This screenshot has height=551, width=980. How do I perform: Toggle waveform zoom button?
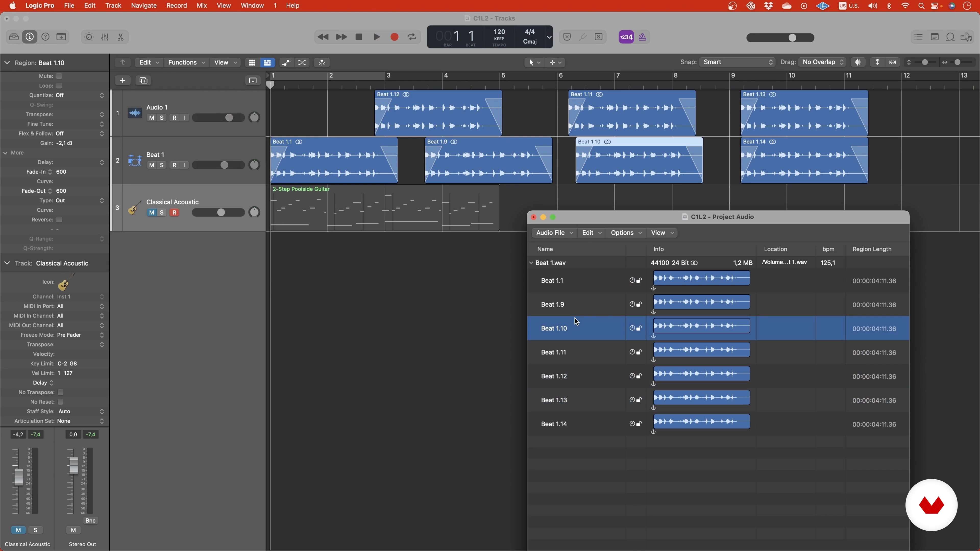858,62
